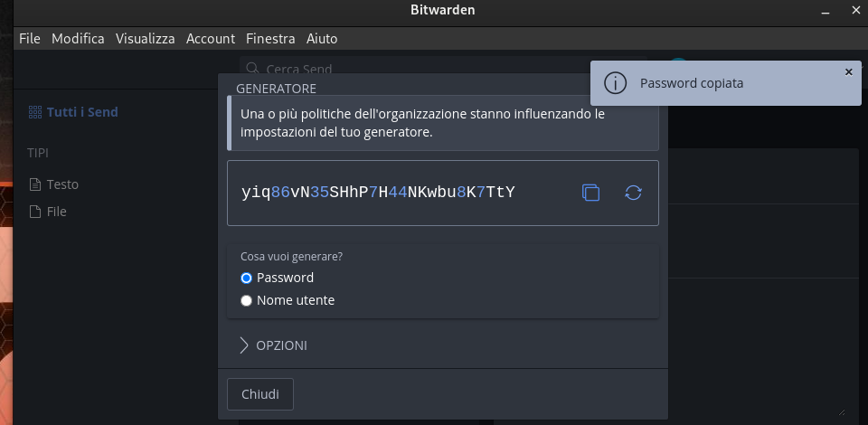868x425 pixels.
Task: Expand the OPZIONI section
Action: [x=273, y=345]
